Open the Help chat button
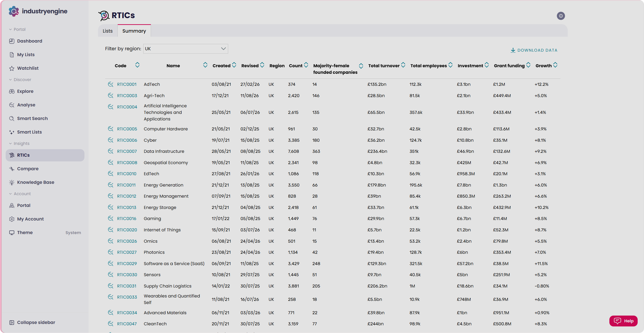This screenshot has height=333, width=644. (623, 321)
